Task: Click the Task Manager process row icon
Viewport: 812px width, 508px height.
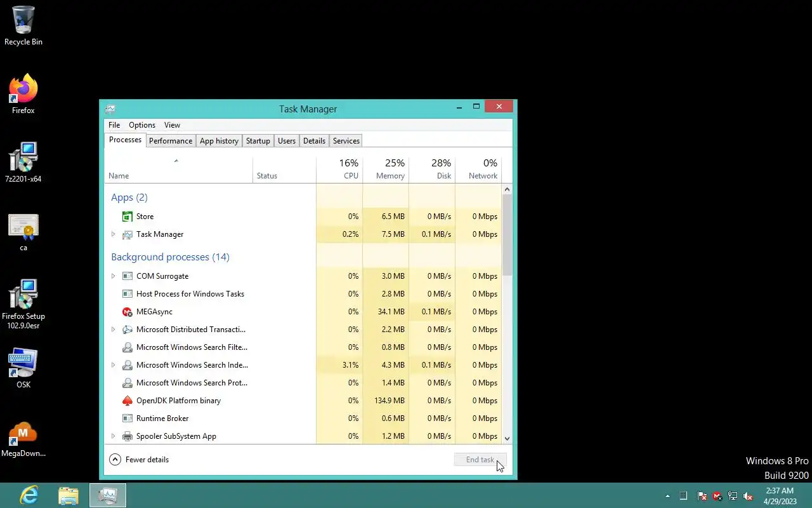Action: [x=127, y=234]
